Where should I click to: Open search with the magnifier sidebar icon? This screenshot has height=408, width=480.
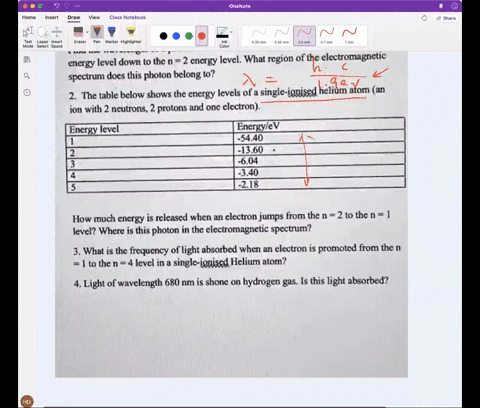click(27, 76)
